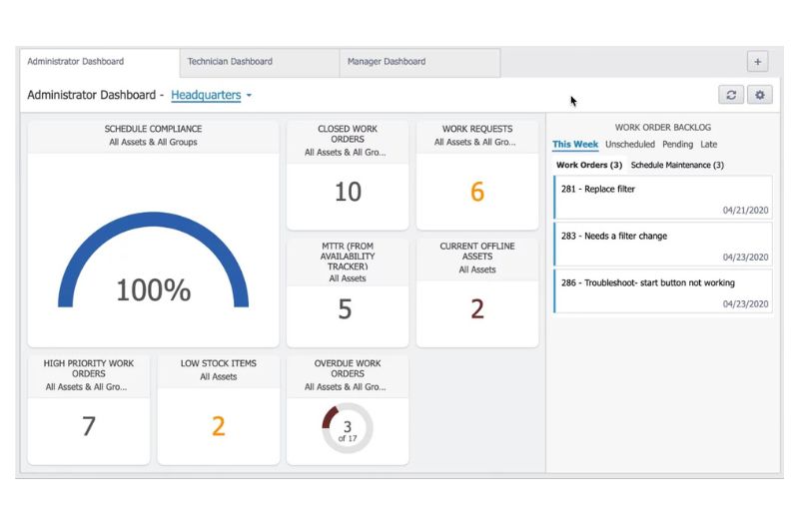The width and height of the screenshot is (799, 532).
Task: Click the 04/21/2020 due date
Action: point(745,211)
